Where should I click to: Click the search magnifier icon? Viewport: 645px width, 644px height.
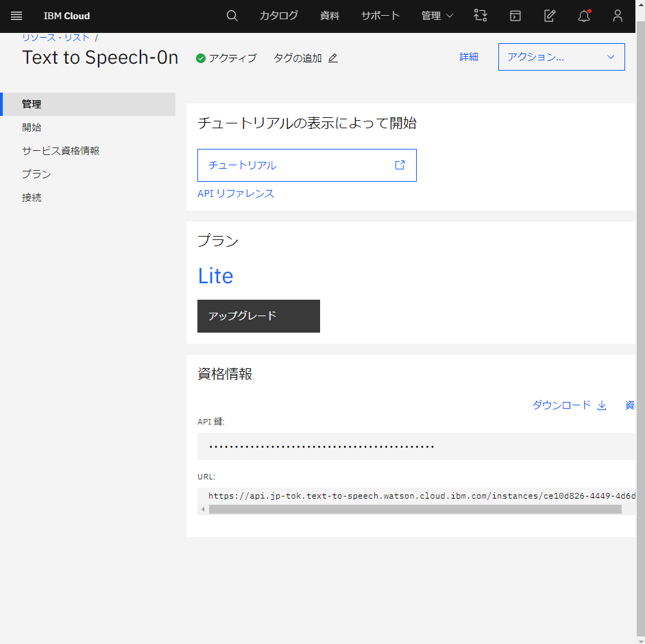click(x=232, y=16)
